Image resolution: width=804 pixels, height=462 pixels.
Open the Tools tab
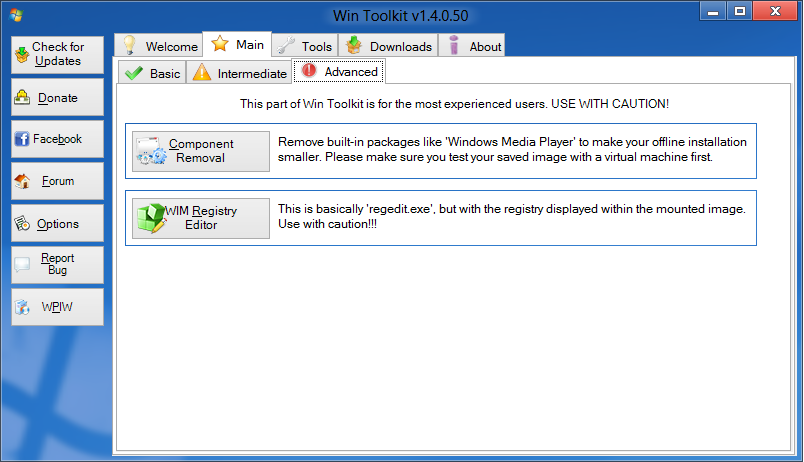click(x=305, y=46)
